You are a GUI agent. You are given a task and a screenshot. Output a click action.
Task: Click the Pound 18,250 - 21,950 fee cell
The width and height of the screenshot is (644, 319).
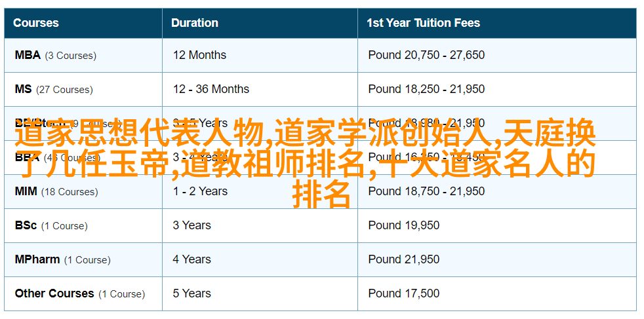pyautogui.click(x=426, y=89)
